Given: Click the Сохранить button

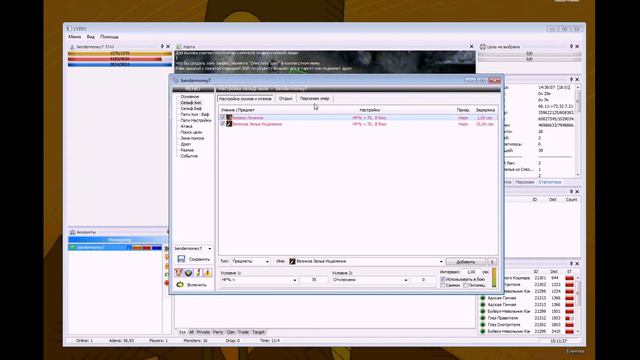Looking at the screenshot, I should point(193,259).
